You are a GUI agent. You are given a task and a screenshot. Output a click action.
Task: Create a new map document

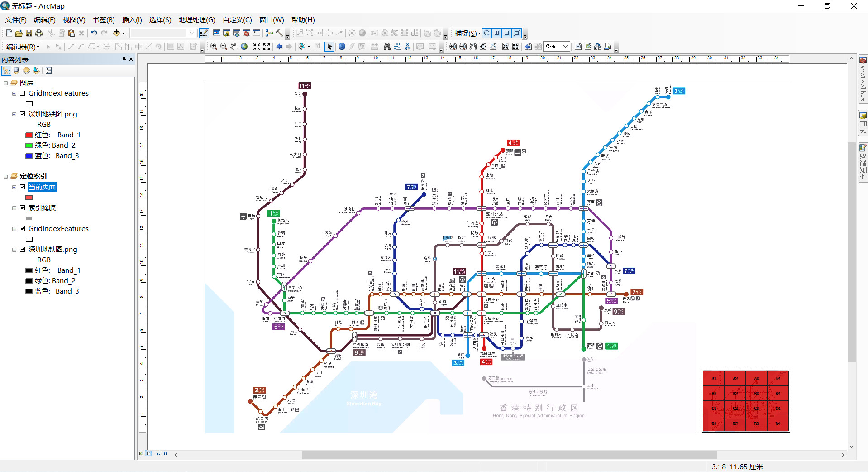(x=9, y=33)
